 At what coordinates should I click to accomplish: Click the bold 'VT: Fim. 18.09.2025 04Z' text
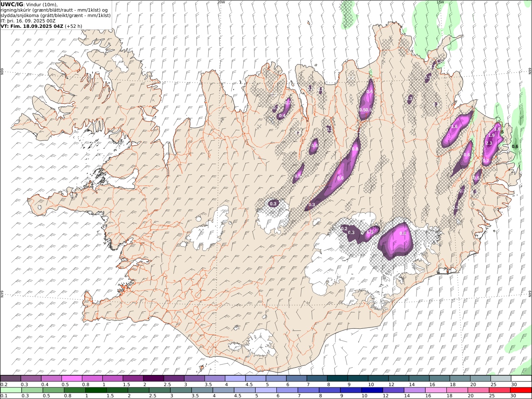pyautogui.click(x=32, y=26)
